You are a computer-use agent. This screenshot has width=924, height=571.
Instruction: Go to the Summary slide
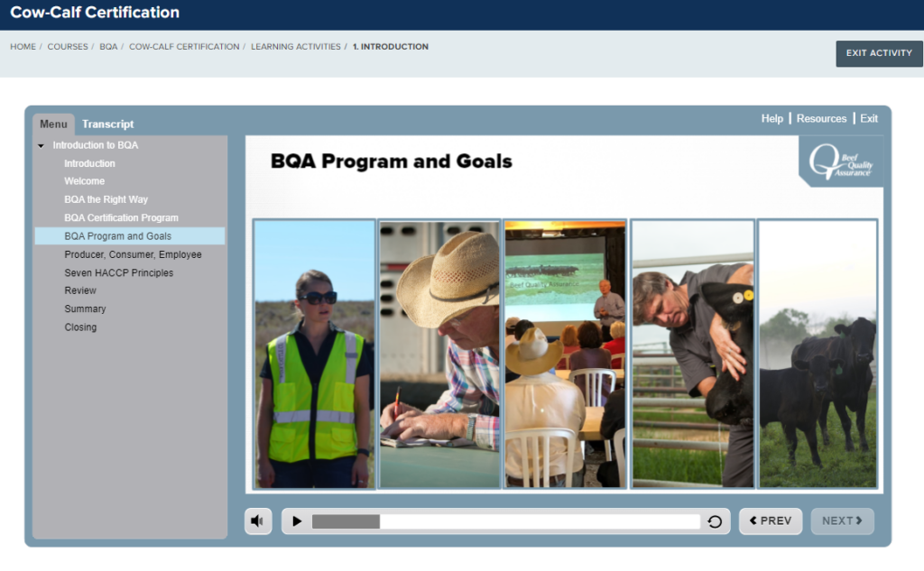click(x=85, y=309)
